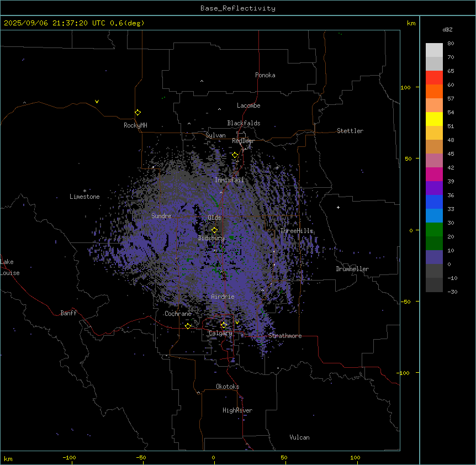Pick the violet purple legend swatch below 39

click(434, 188)
